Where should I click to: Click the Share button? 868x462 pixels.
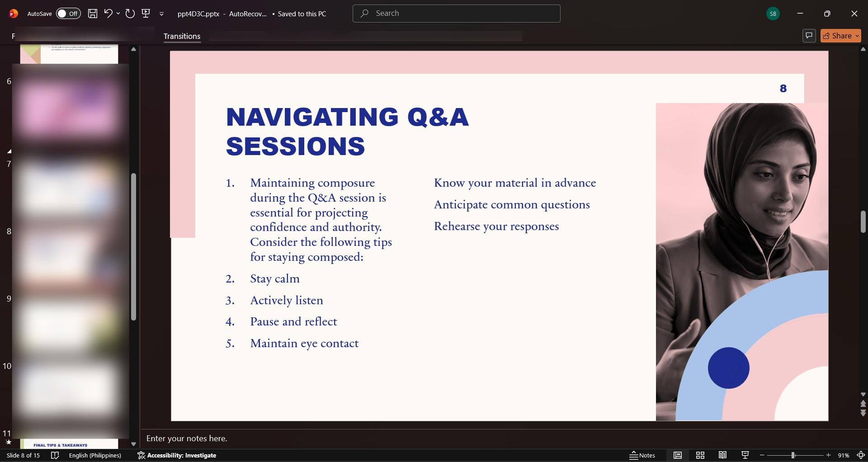click(x=838, y=35)
